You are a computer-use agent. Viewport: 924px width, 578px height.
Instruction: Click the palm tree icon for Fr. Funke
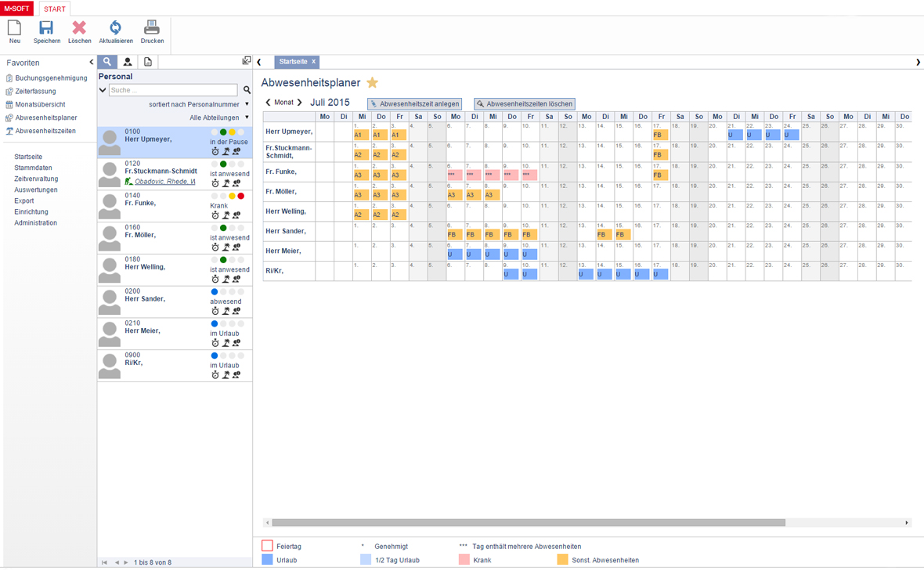(x=226, y=215)
